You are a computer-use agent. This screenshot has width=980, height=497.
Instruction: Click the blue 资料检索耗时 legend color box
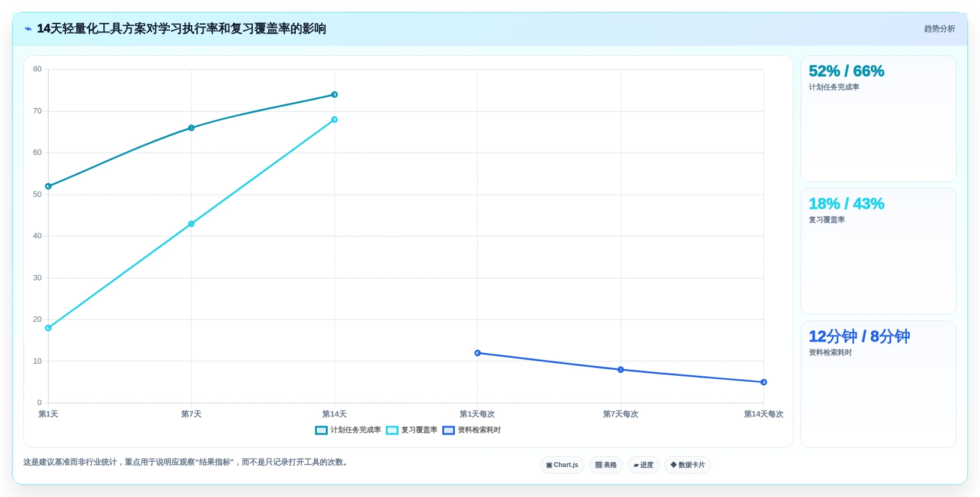(448, 430)
